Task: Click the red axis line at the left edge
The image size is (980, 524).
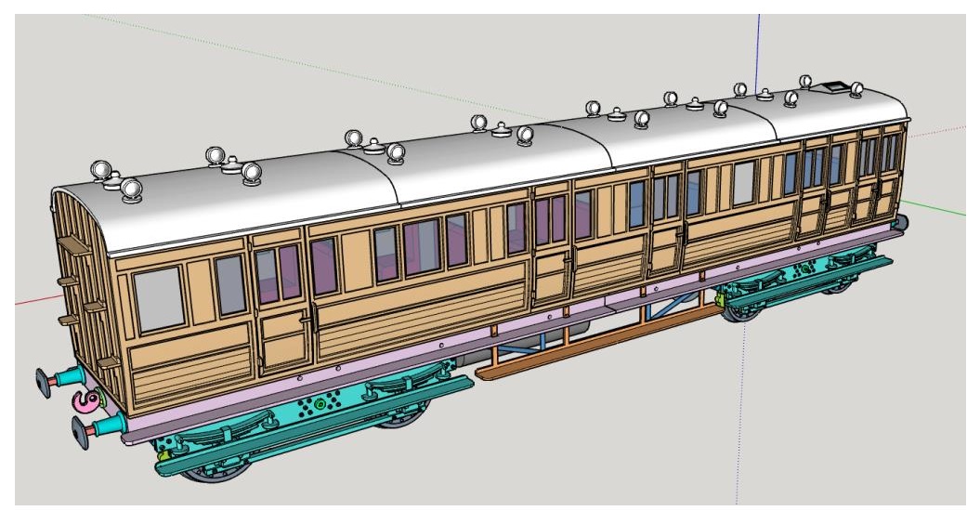Action: click(33, 302)
